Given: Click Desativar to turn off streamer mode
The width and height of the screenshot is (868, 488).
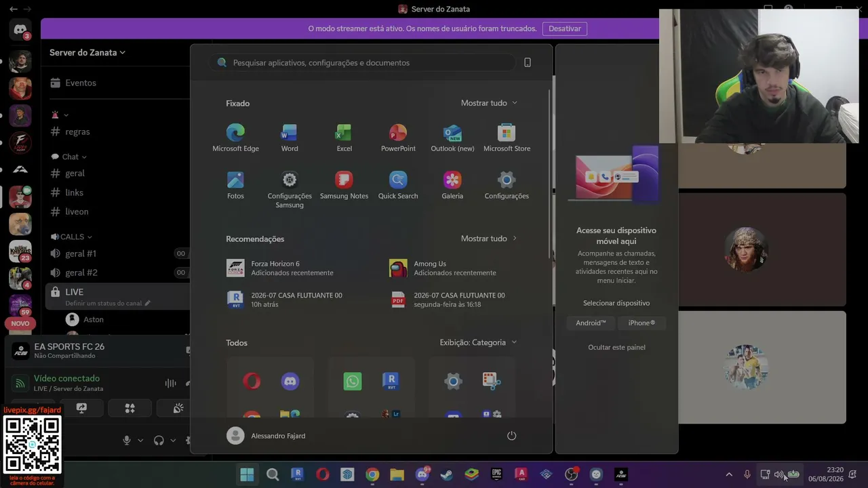Looking at the screenshot, I should 565,28.
